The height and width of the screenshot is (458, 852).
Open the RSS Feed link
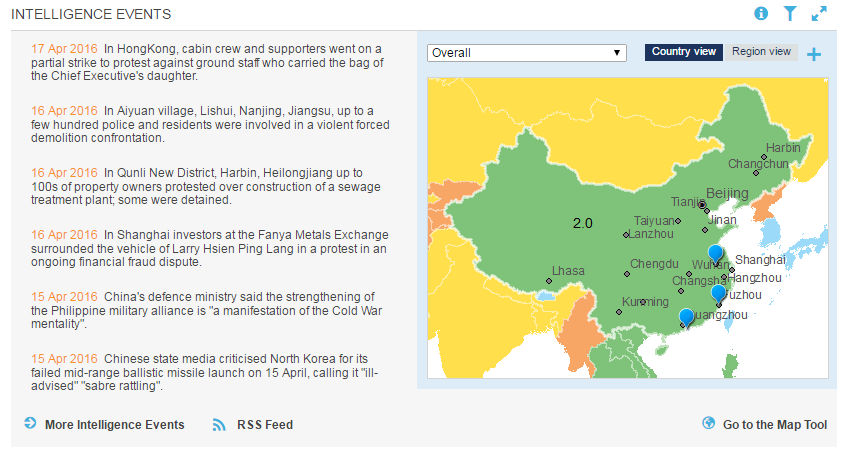click(264, 425)
